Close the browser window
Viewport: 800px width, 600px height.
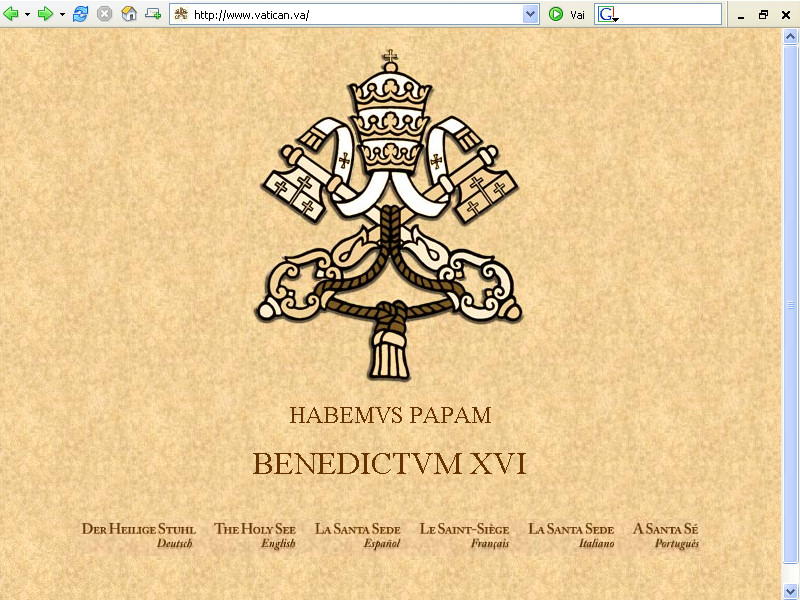[786, 15]
